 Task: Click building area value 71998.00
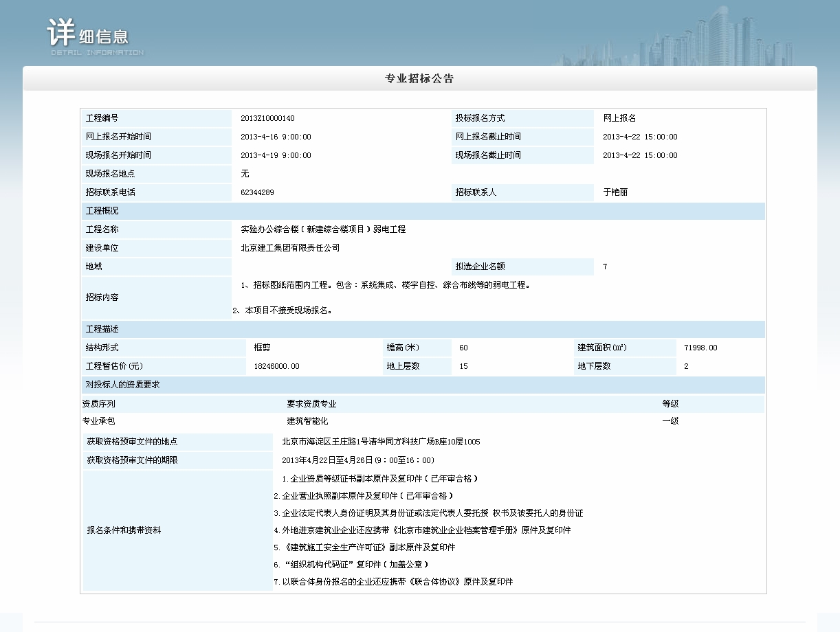[700, 348]
